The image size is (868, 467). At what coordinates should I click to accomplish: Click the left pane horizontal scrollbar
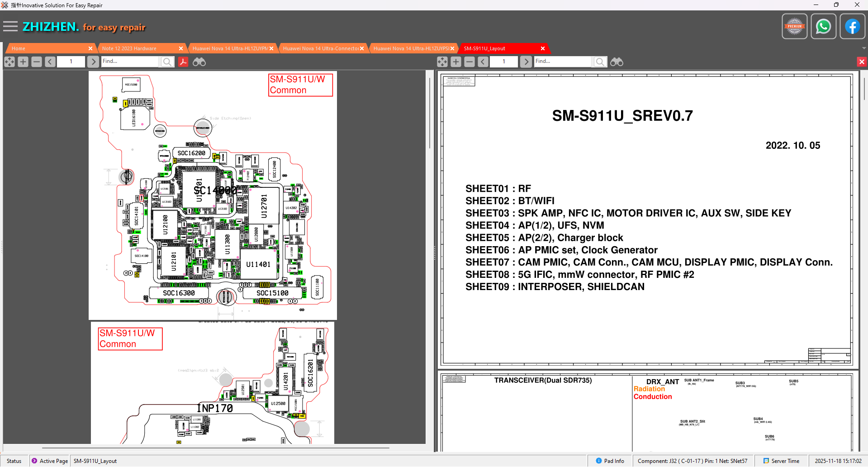point(215,448)
